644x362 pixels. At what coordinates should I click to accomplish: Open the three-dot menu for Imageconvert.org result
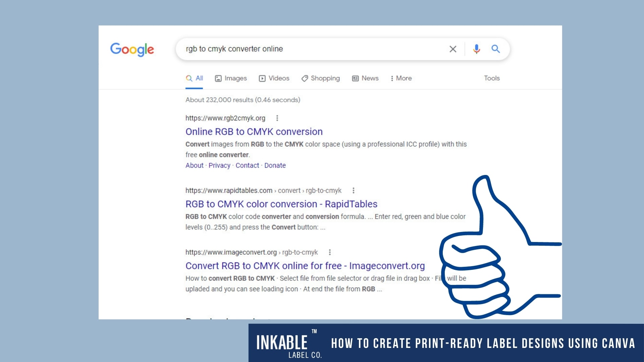tap(330, 252)
